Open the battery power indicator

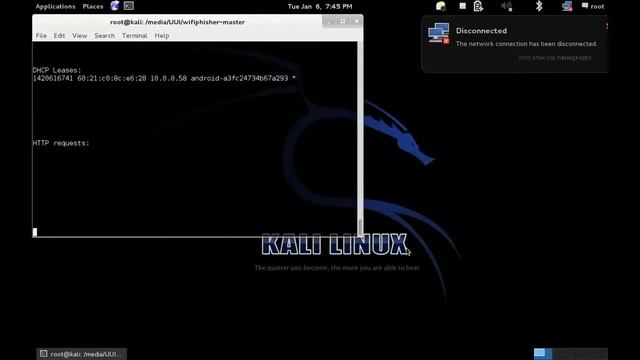(478, 6)
